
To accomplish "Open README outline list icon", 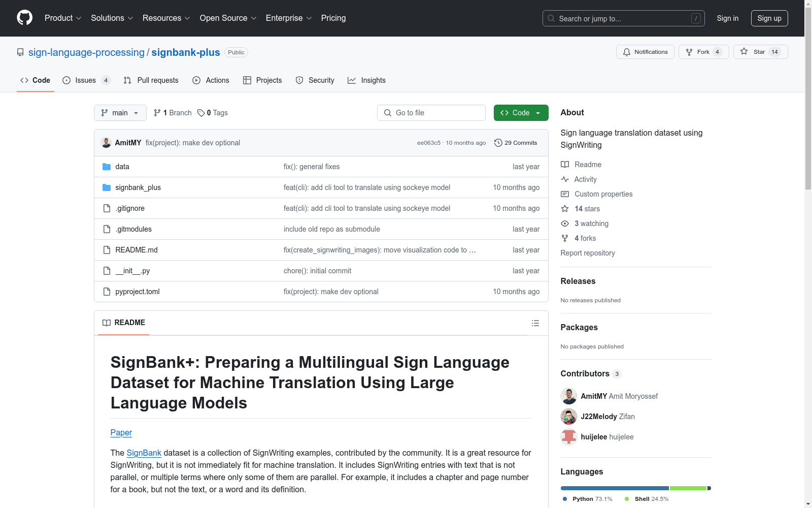I will click(x=535, y=323).
